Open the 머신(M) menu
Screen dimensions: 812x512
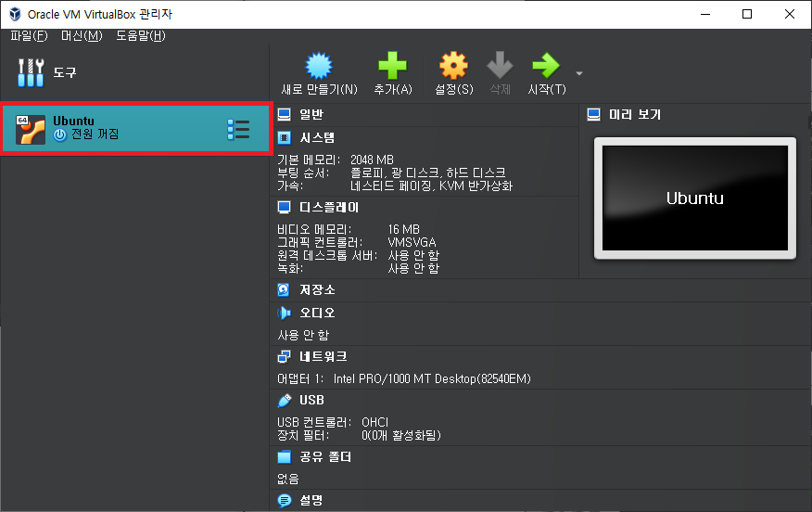tap(82, 36)
